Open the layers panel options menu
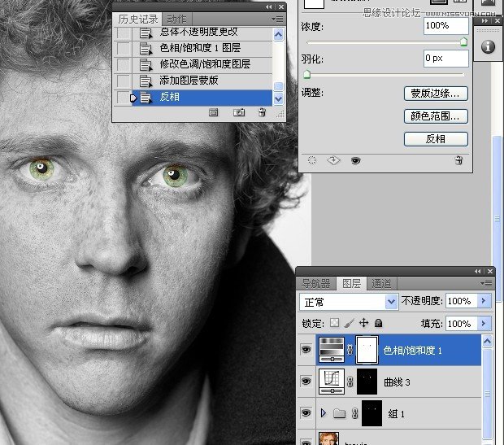504x445 pixels. (x=486, y=283)
